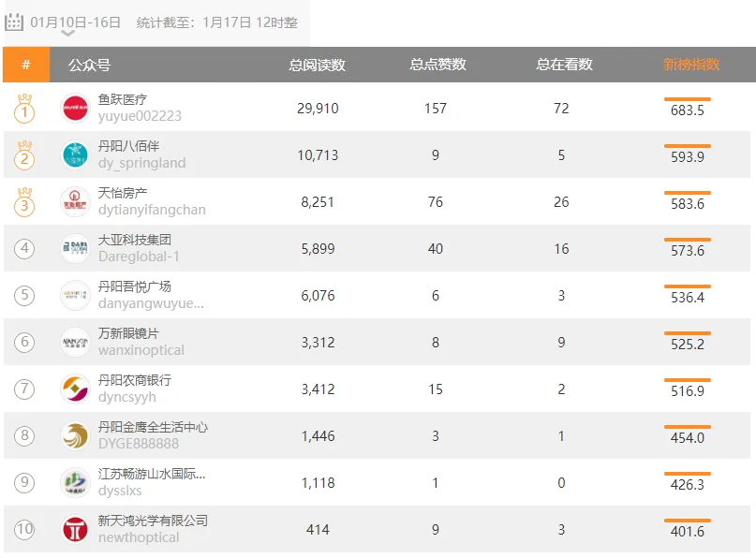This screenshot has width=756, height=558.
Task: Sort by 新榜指数 column header
Action: [x=691, y=65]
